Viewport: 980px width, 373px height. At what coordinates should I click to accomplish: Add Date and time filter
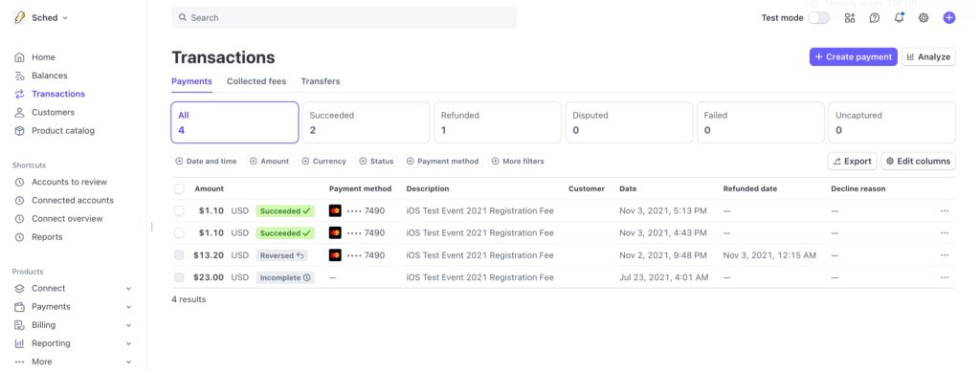[x=207, y=162]
